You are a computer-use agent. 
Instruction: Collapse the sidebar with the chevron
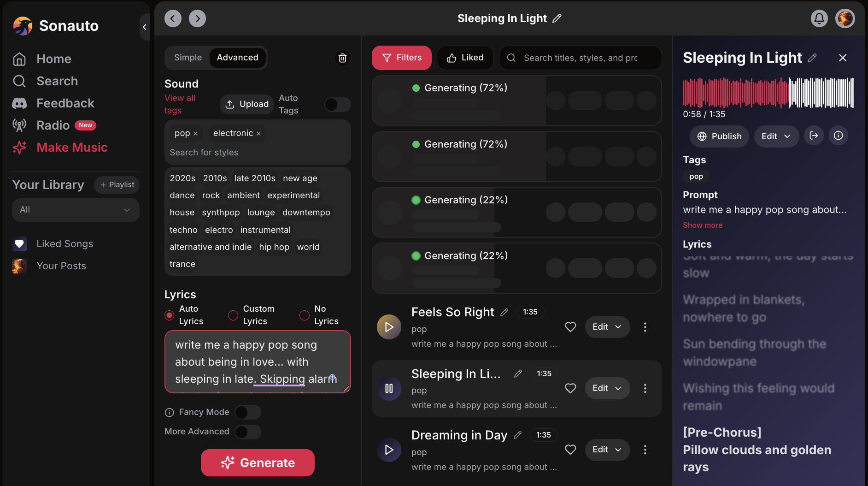point(145,27)
